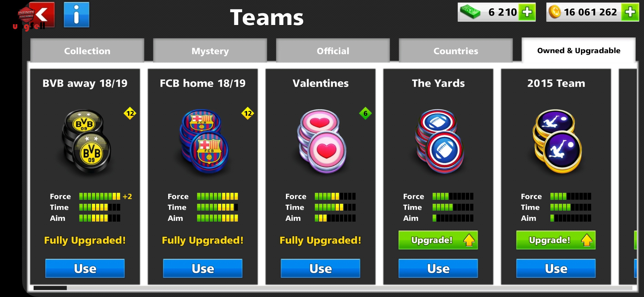Image resolution: width=644 pixels, height=297 pixels.
Task: Tap the level 12 badge on BVB
Action: pos(130,113)
